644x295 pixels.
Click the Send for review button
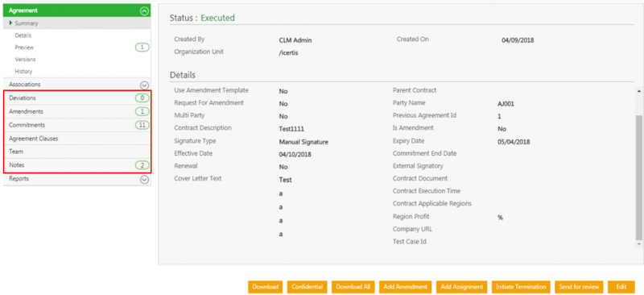579,287
